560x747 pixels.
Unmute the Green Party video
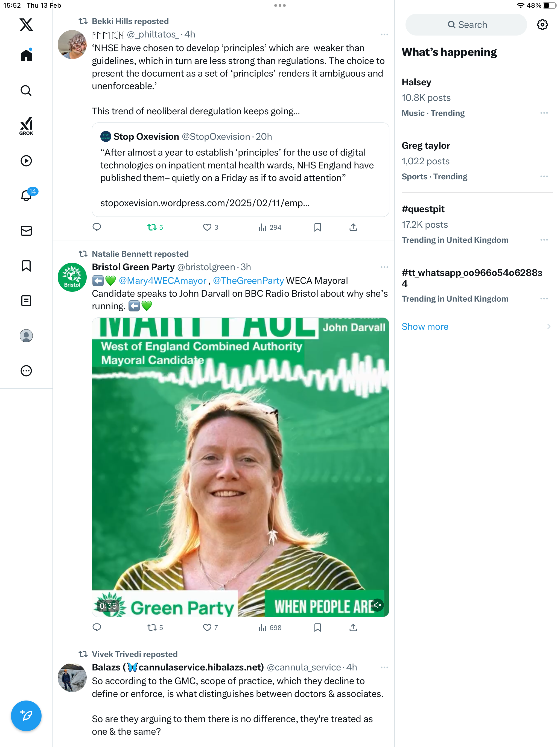[377, 605]
